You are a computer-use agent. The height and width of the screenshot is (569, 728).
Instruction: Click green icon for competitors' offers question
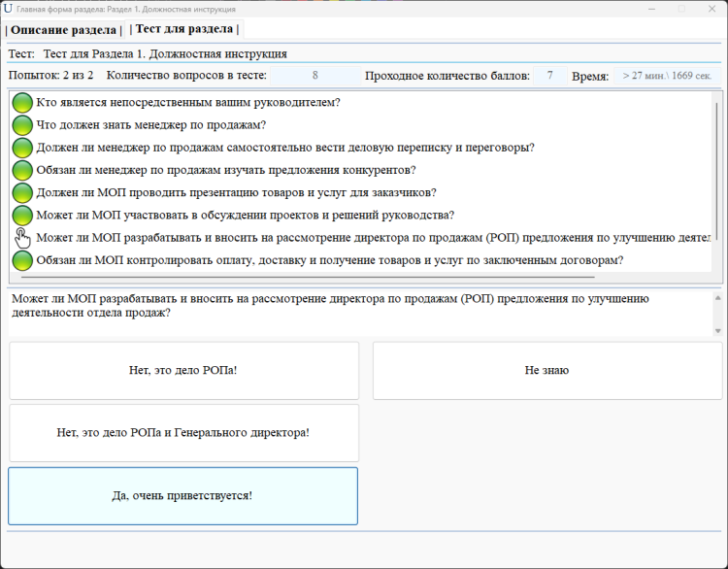21,170
